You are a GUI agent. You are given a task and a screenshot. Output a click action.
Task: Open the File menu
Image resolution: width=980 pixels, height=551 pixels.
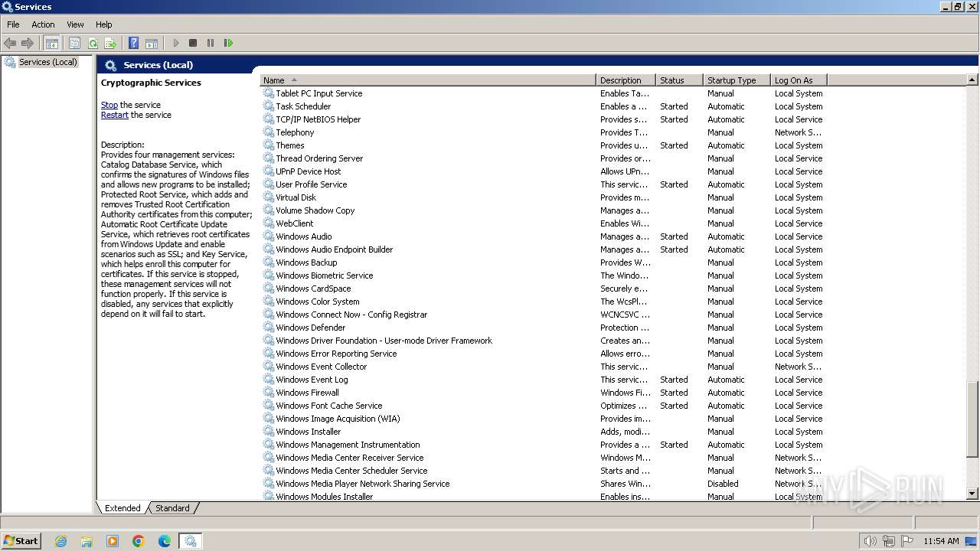click(x=13, y=24)
